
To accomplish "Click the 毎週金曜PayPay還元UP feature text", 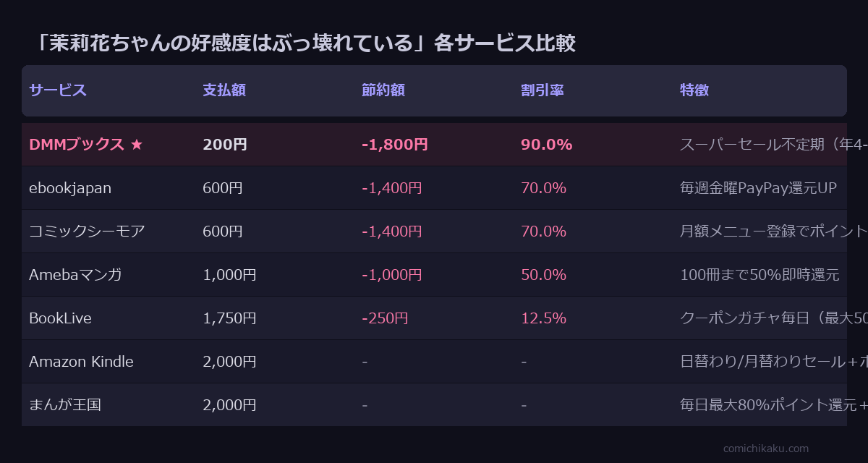I will pyautogui.click(x=758, y=188).
